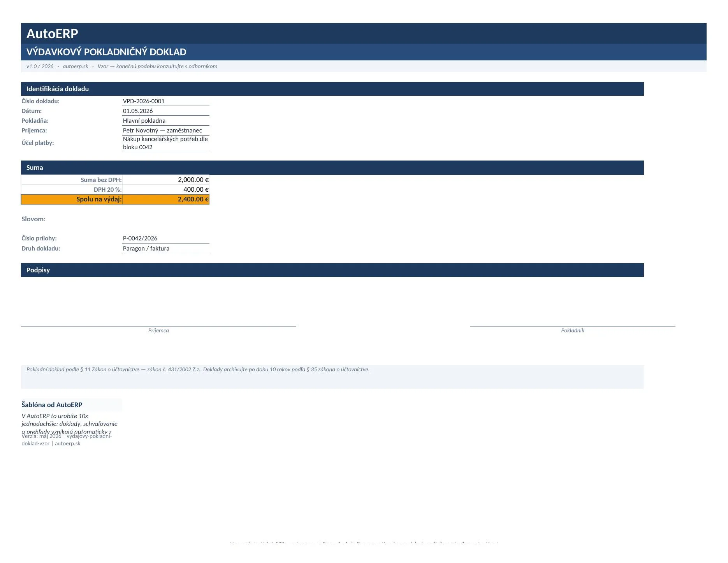The width and height of the screenshot is (728, 563).
Task: Select the 400.00 € VAT cell
Action: click(165, 189)
